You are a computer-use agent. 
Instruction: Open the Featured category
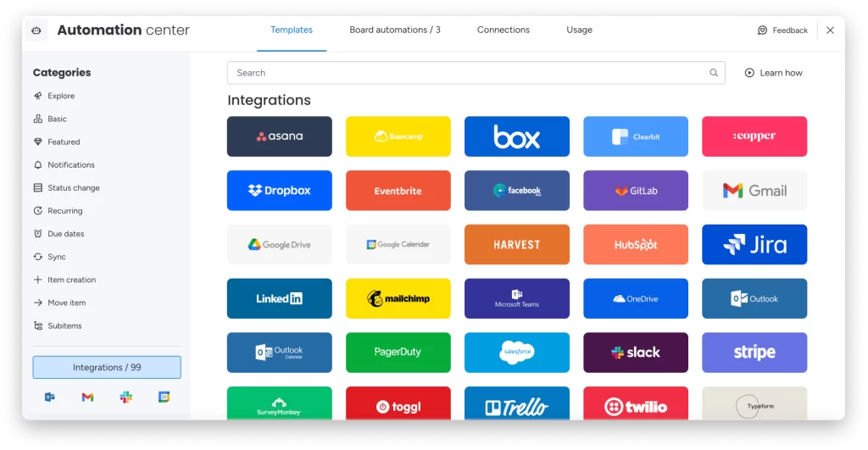click(57, 142)
